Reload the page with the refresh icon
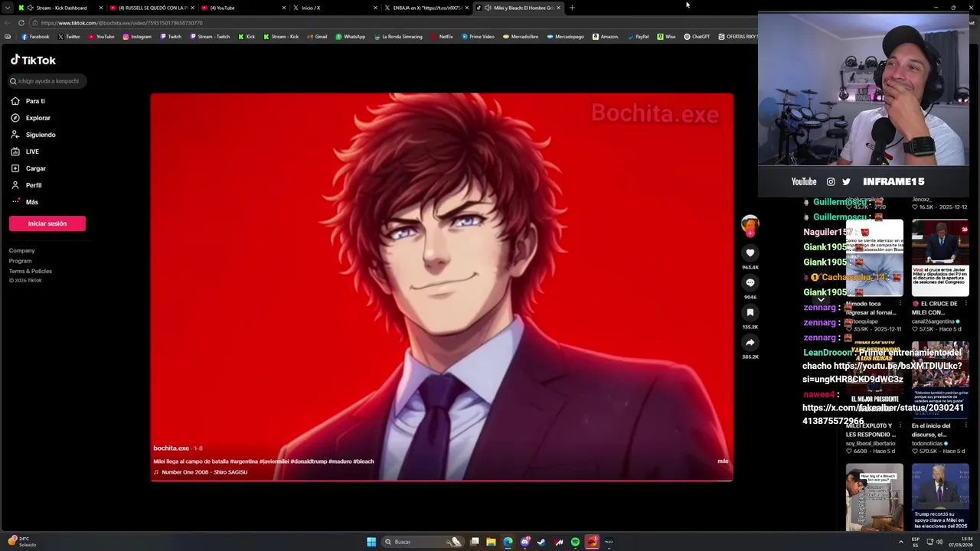The image size is (980, 551). coord(21,23)
